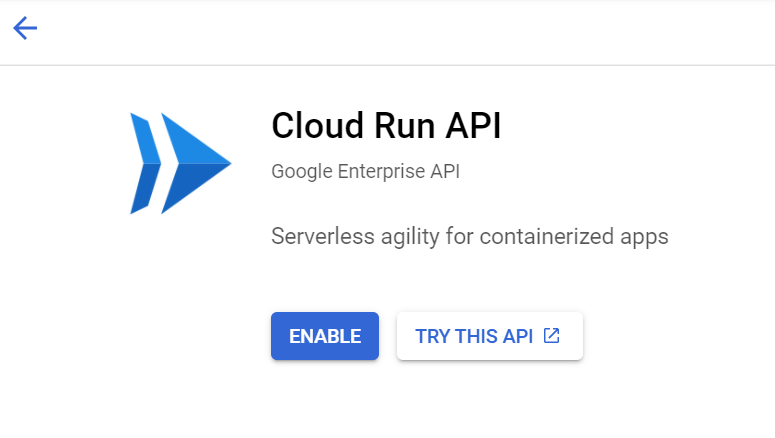
Task: Click the word 'containerized' in the description
Action: (547, 236)
